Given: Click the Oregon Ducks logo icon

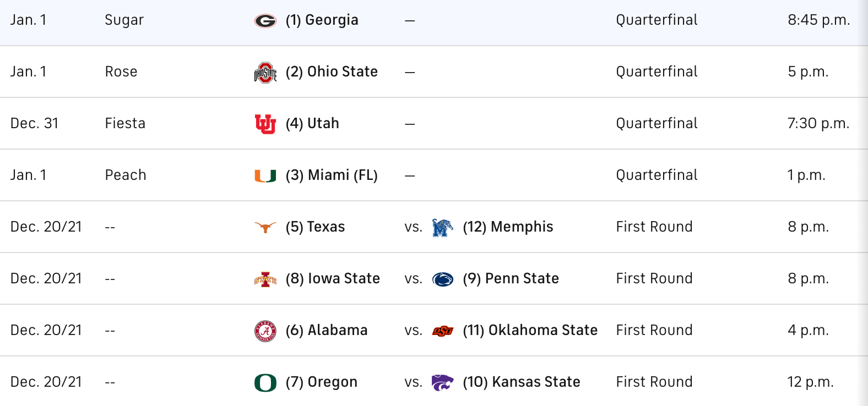Looking at the screenshot, I should 265,382.
